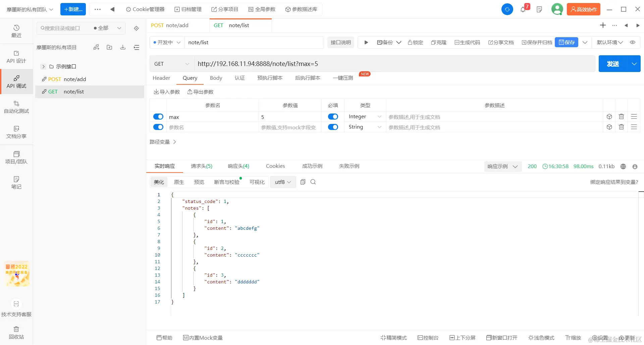Switch to the 请求头(5) tab
The image size is (644, 345).
coord(202,166)
